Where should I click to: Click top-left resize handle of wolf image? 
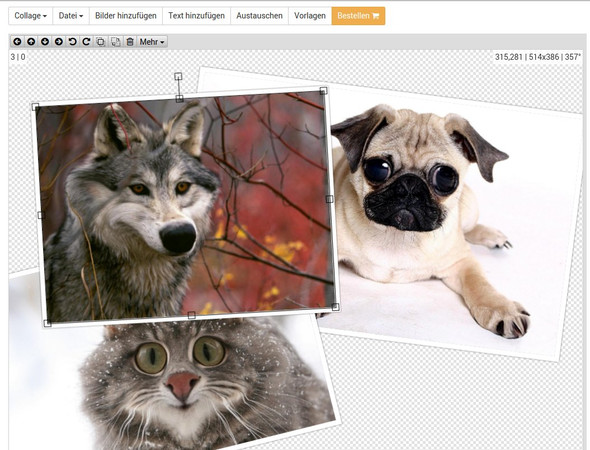(x=35, y=107)
